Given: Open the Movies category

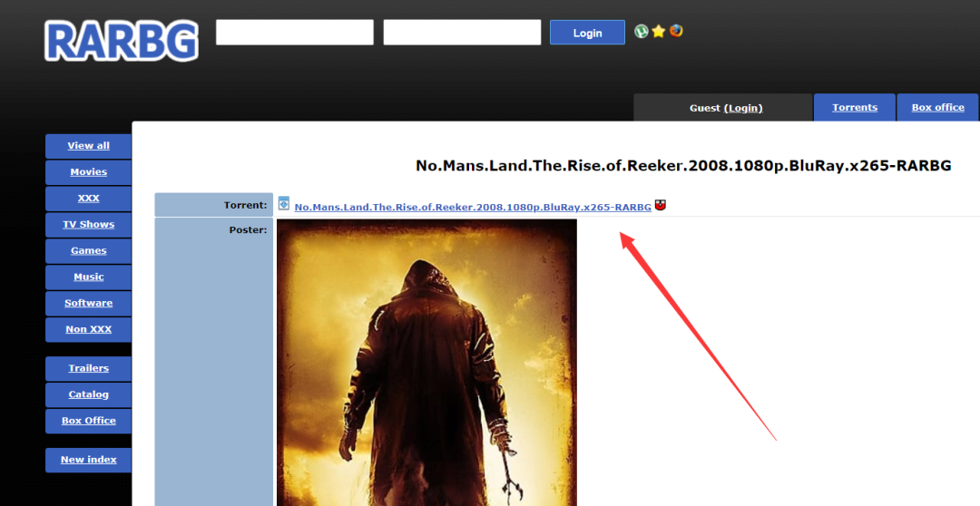Looking at the screenshot, I should [88, 171].
